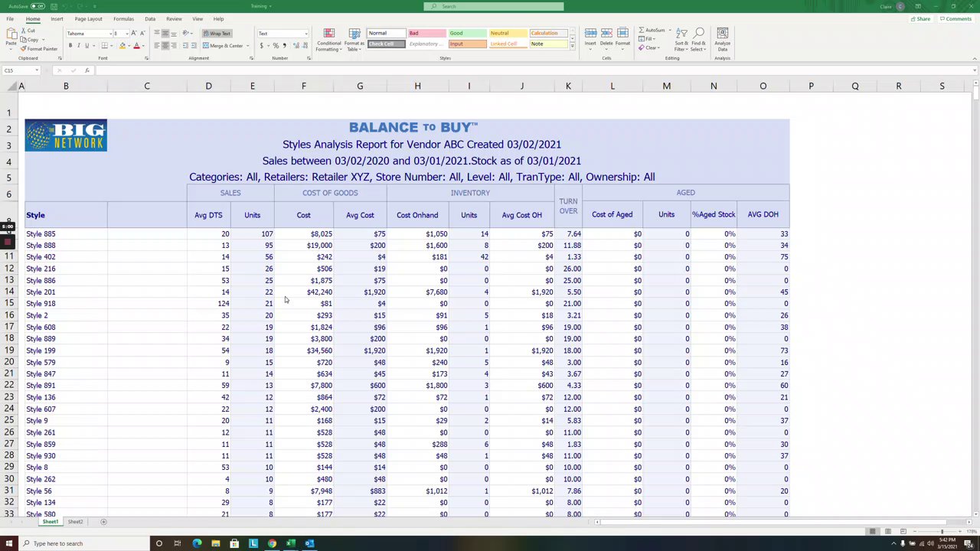
Task: Switch to the Data ribbon tab
Action: tap(150, 19)
